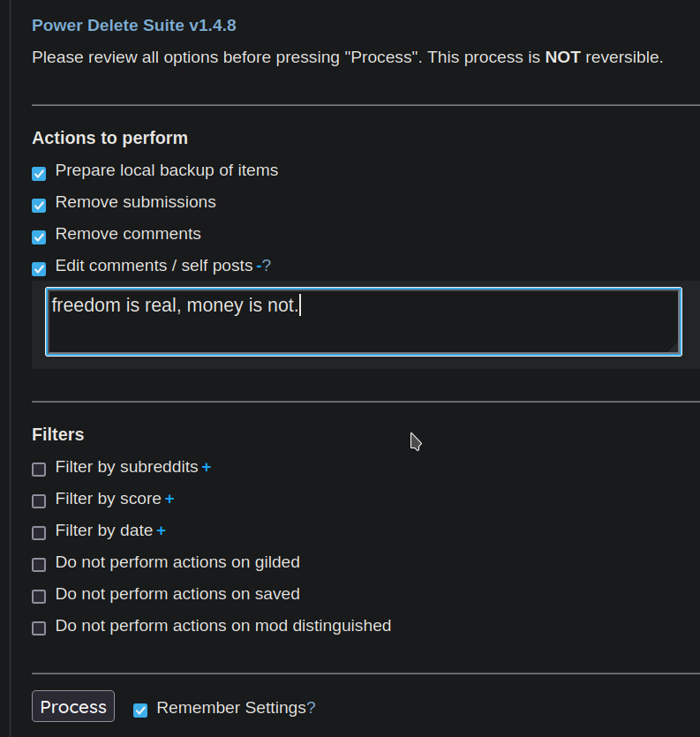Collapse edit comments section with minus icon

(x=259, y=266)
